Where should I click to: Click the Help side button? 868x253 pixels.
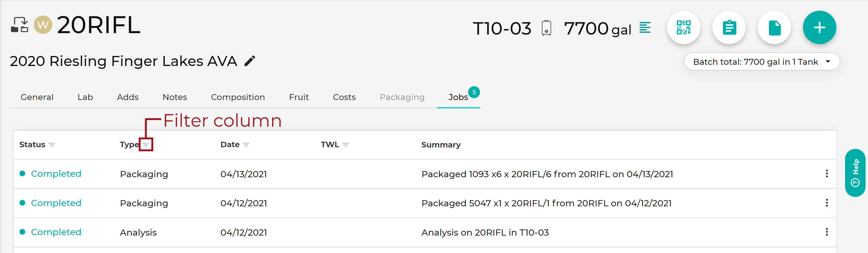point(855,172)
